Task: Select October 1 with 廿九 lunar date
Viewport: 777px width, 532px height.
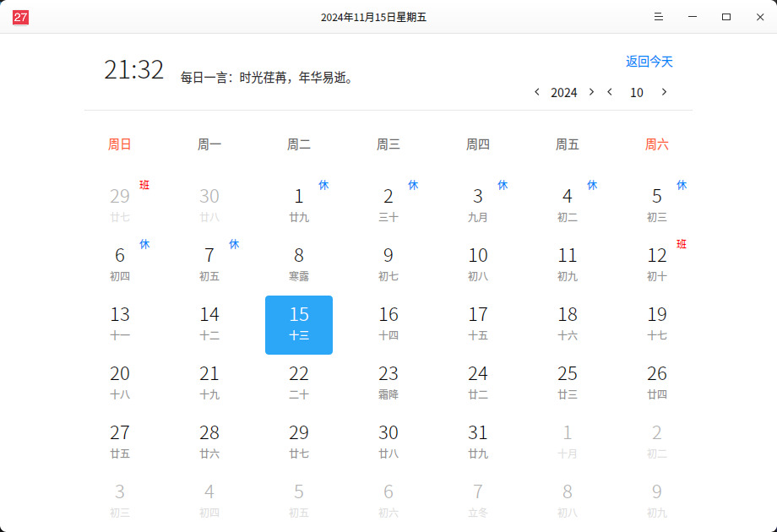Action: pyautogui.click(x=299, y=207)
